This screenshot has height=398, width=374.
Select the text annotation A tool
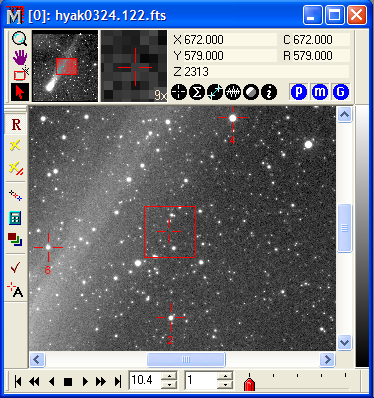tap(15, 290)
